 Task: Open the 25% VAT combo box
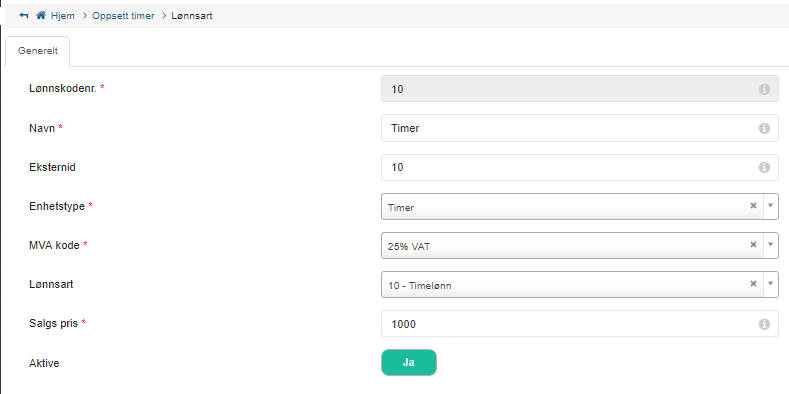(x=580, y=246)
